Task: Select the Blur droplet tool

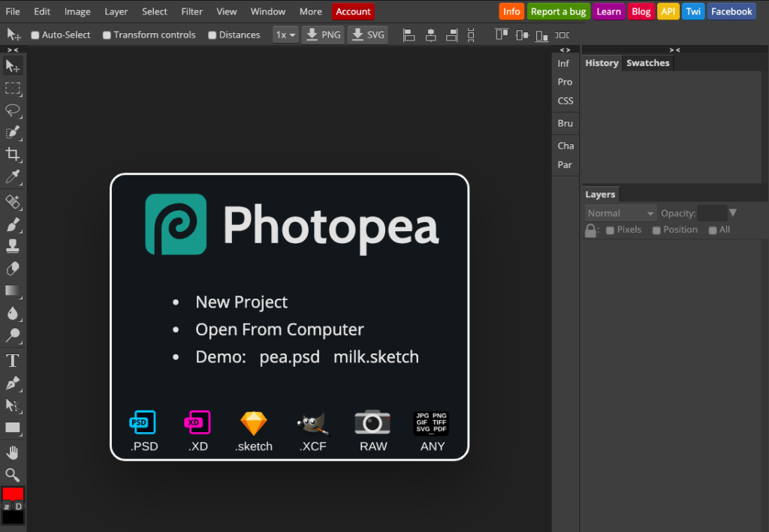Action: pyautogui.click(x=13, y=313)
